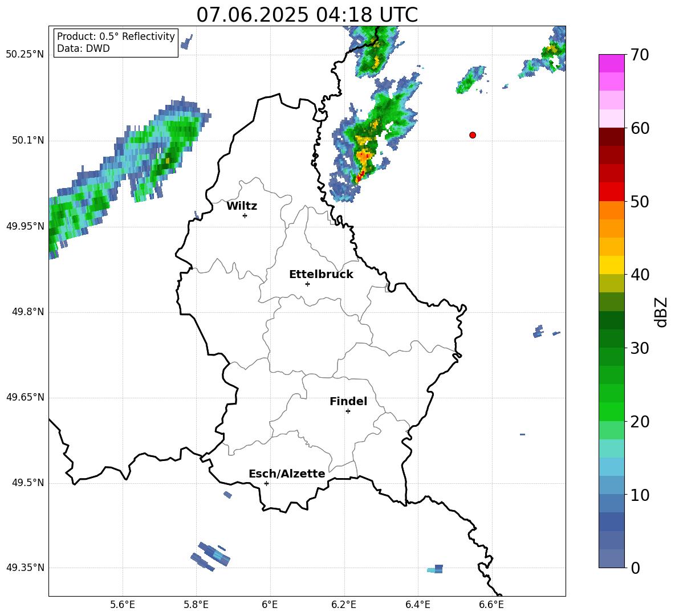This screenshot has height=616, width=675.
Task: Click the 6.2°E longitude label
Action: click(344, 605)
